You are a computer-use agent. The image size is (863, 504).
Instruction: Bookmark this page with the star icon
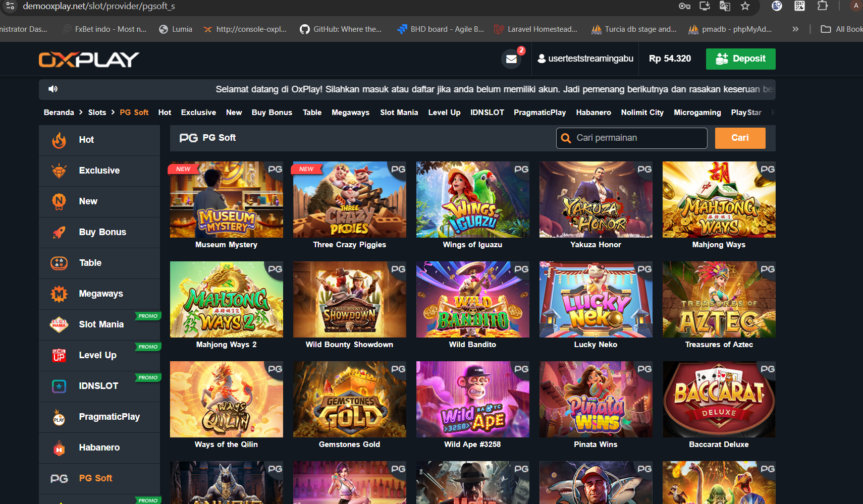coord(745,6)
